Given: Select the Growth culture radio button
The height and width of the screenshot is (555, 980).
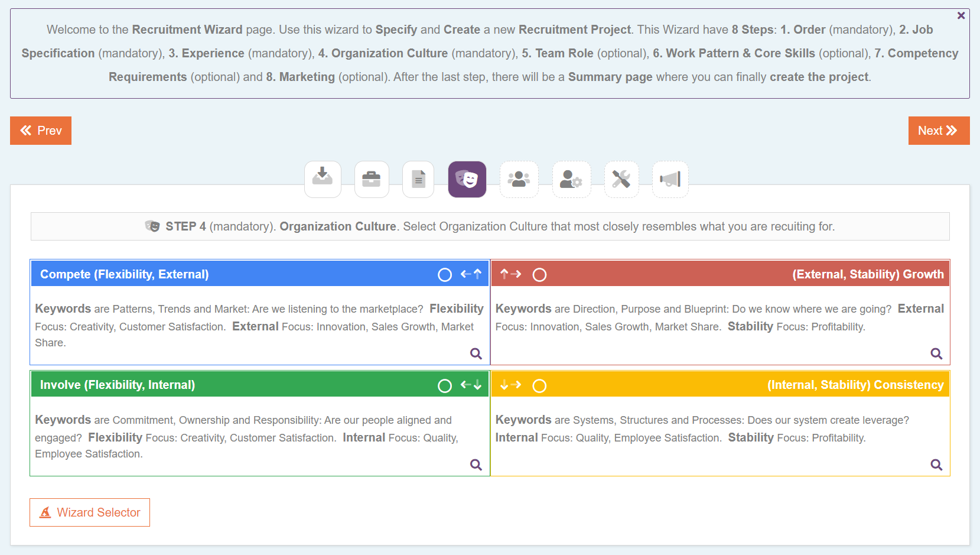Looking at the screenshot, I should (539, 275).
